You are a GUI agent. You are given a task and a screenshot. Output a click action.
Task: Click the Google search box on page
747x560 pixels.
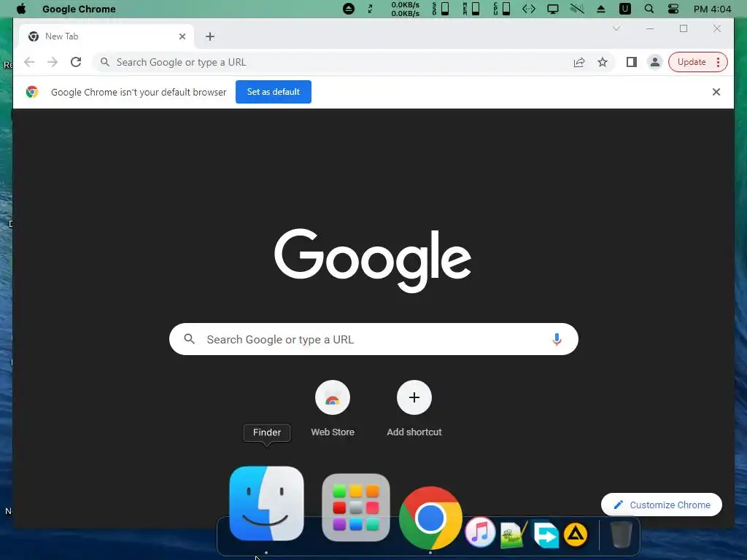tap(373, 339)
